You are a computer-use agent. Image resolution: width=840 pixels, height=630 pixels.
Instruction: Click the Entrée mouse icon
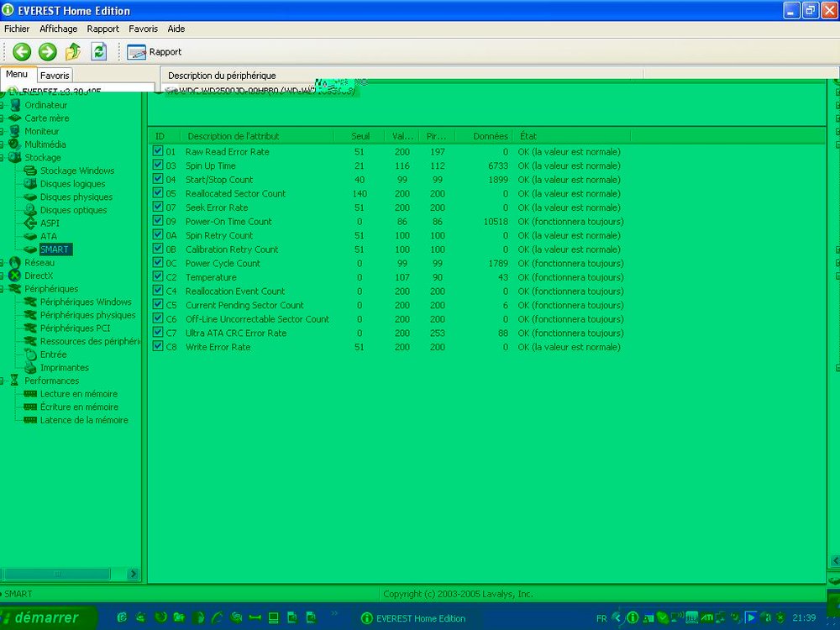(30, 354)
